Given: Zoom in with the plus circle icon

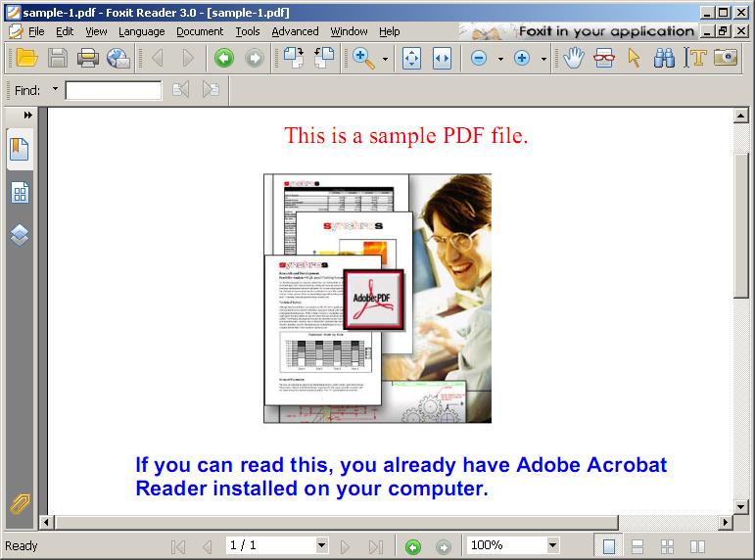Looking at the screenshot, I should (x=522, y=59).
